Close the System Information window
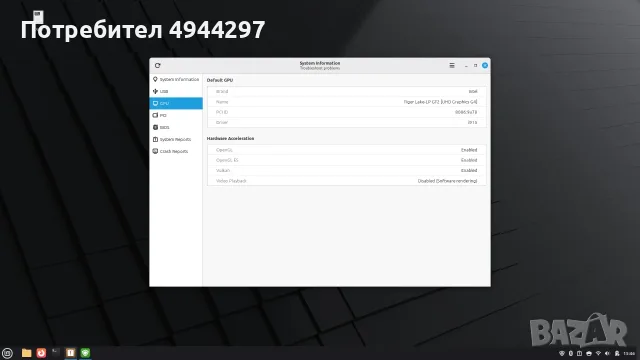This screenshot has width=640, height=360. click(485, 65)
